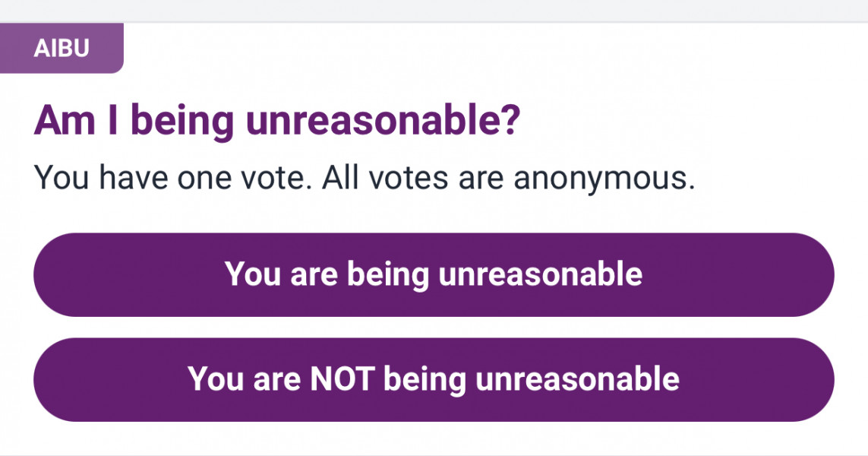
Task: Click the word "anonymous" in poll description
Action: point(604,178)
